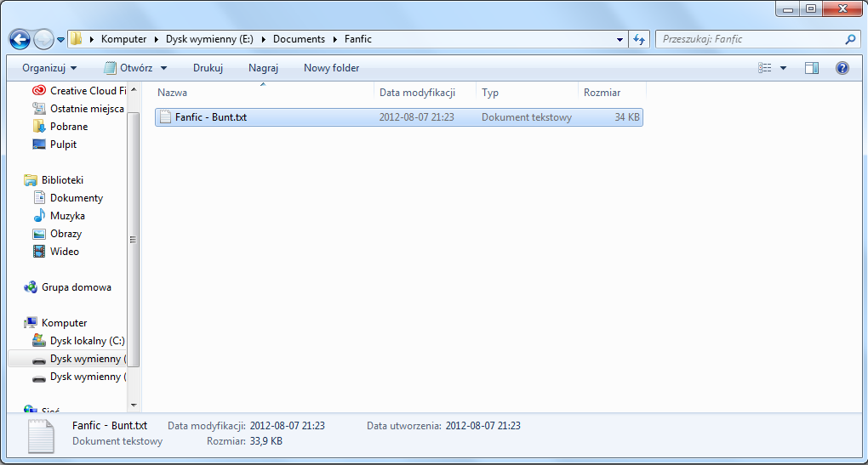Open the Obrazy library
This screenshot has width=868, height=465.
tap(66, 234)
